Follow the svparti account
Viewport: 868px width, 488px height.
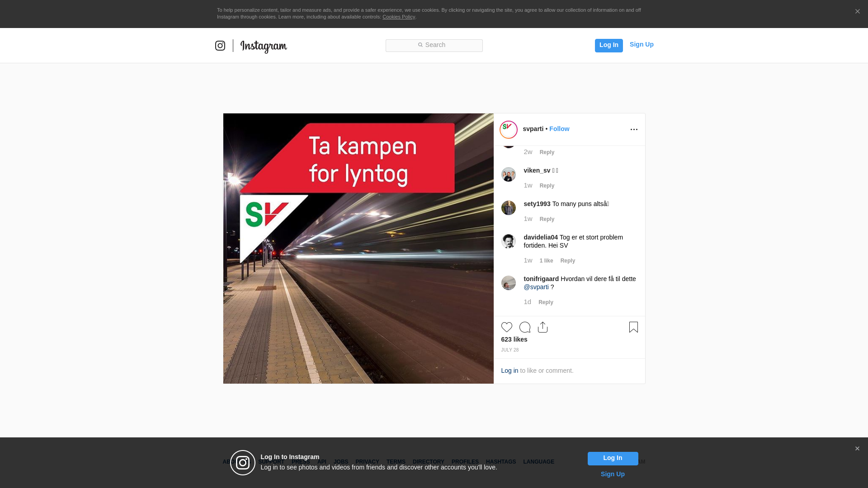pyautogui.click(x=559, y=129)
